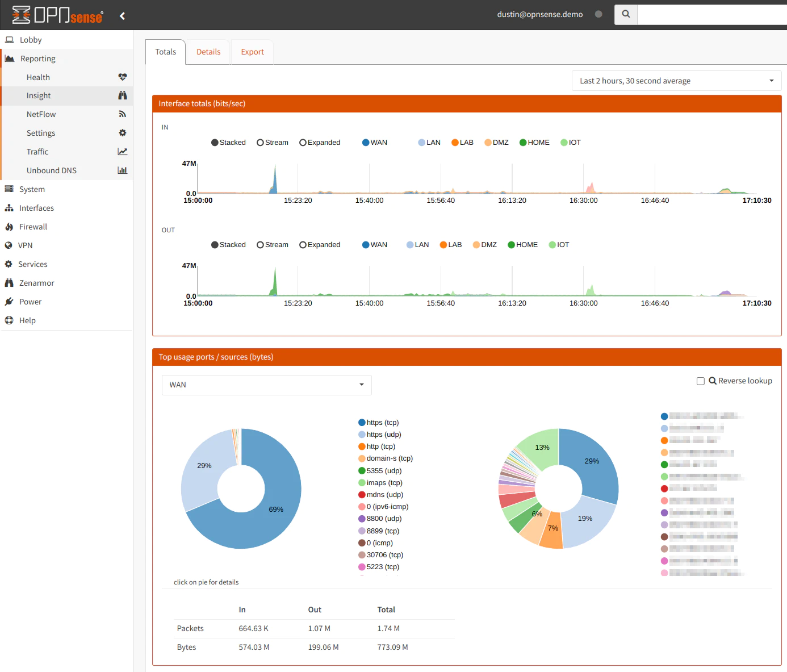Click the Health heartbeat icon in sidebar
787x672 pixels.
[x=122, y=77]
